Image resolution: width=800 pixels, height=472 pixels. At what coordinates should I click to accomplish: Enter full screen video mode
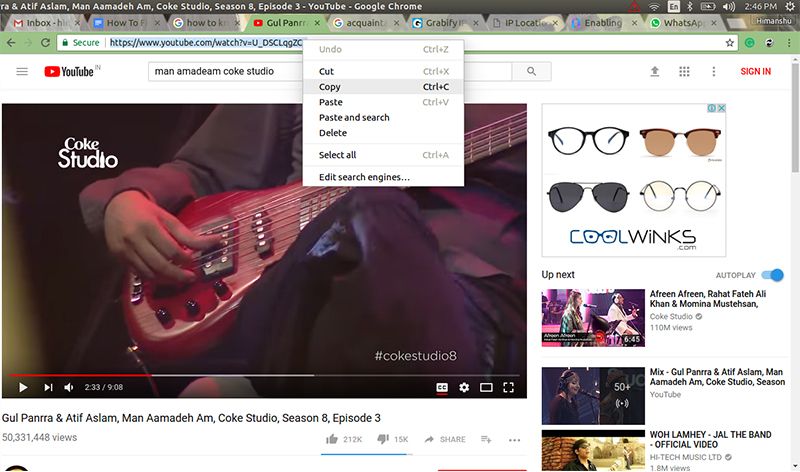pyautogui.click(x=508, y=388)
